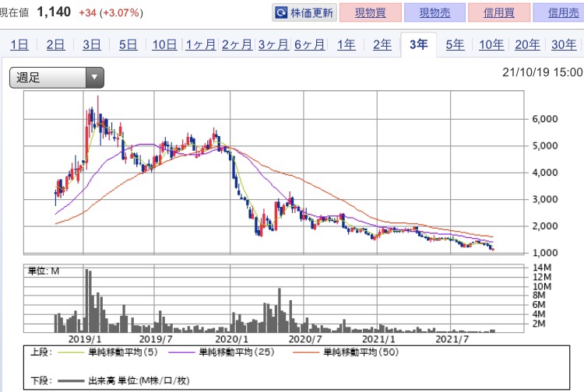Click the 1,000 price axis label
Viewport: 584px width, 392px height.
(545, 253)
